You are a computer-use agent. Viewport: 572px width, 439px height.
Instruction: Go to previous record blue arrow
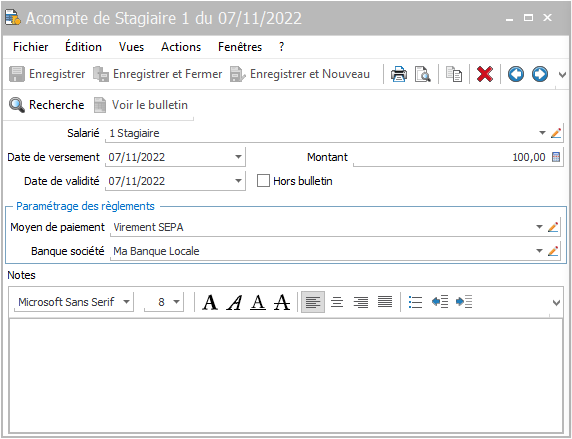pyautogui.click(x=515, y=74)
